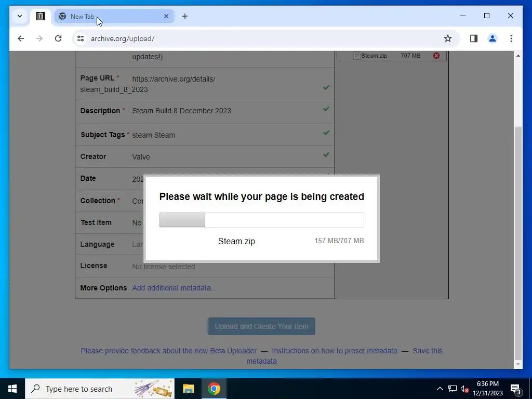Go forward to next page
Viewport: 532px width, 399px height.
[39, 38]
